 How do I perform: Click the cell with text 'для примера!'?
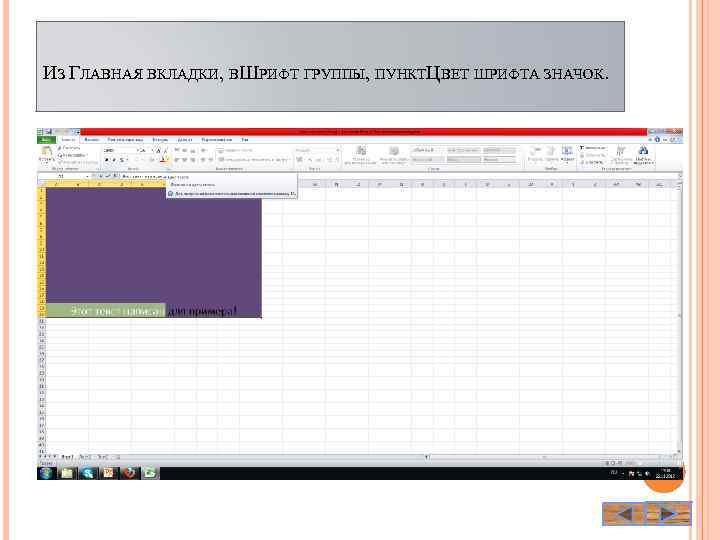(202, 311)
